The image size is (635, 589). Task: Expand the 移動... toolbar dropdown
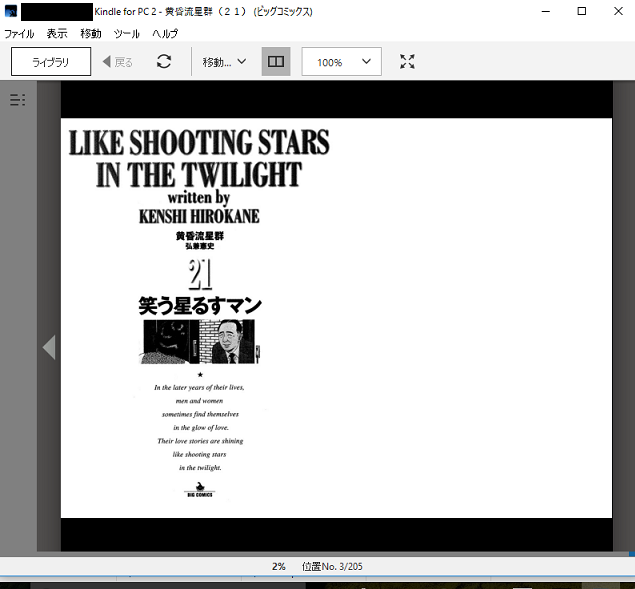(224, 62)
